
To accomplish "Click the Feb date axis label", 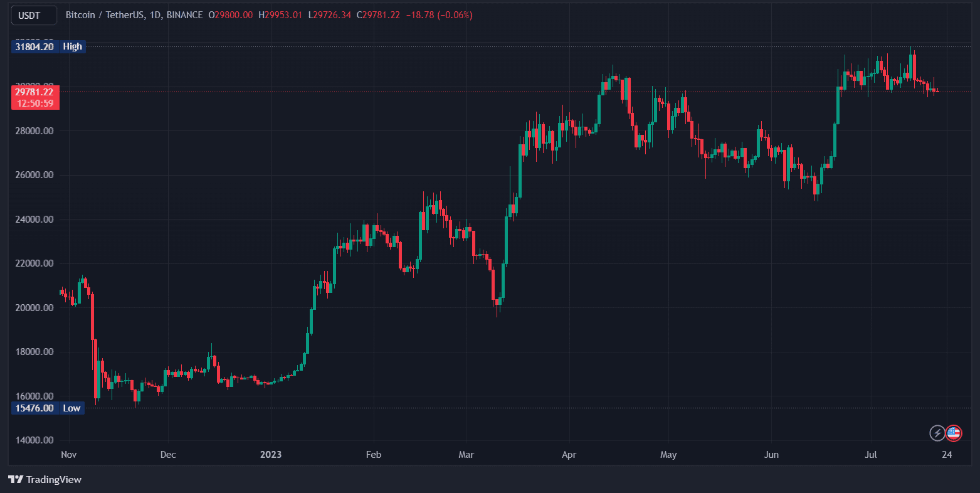I will tap(374, 455).
